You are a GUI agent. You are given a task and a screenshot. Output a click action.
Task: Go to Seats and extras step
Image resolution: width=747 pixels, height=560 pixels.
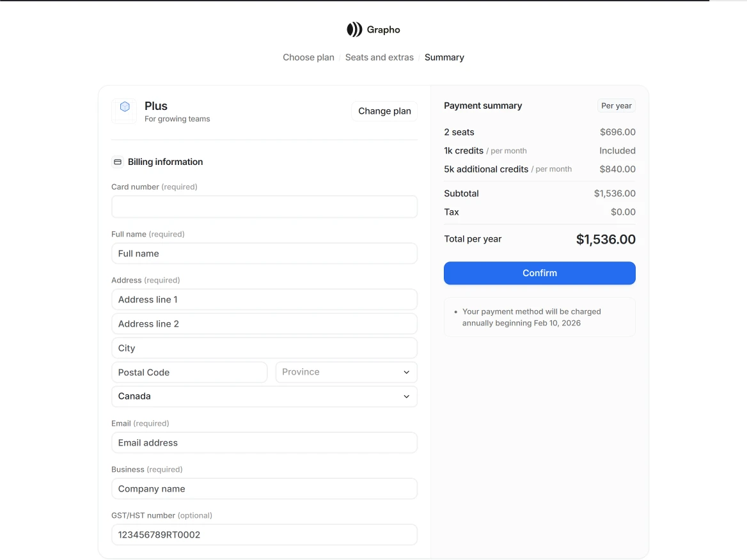coord(379,58)
